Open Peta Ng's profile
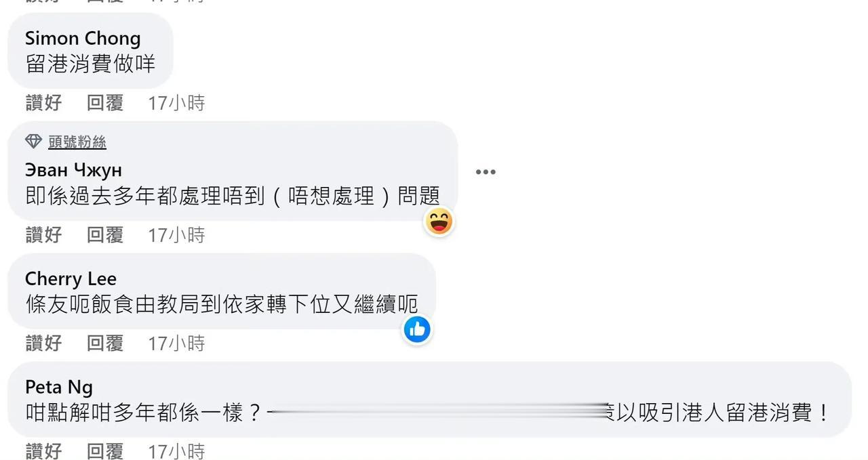This screenshot has width=868, height=460. pyautogui.click(x=59, y=388)
